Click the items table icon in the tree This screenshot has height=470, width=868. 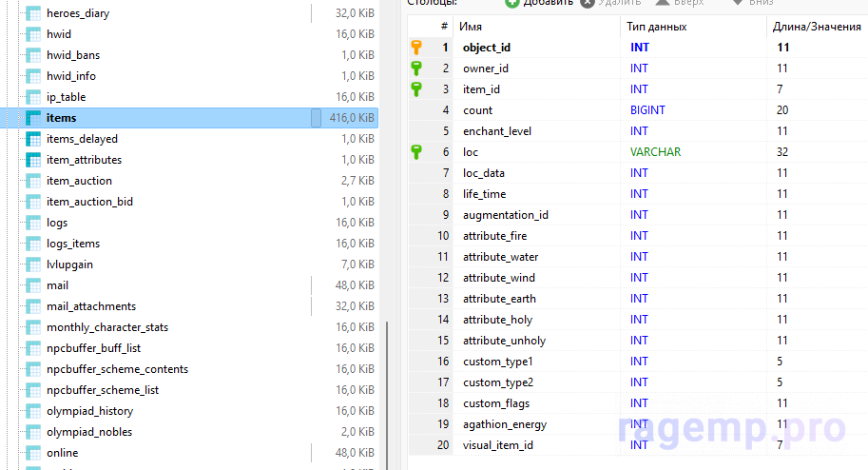click(33, 118)
